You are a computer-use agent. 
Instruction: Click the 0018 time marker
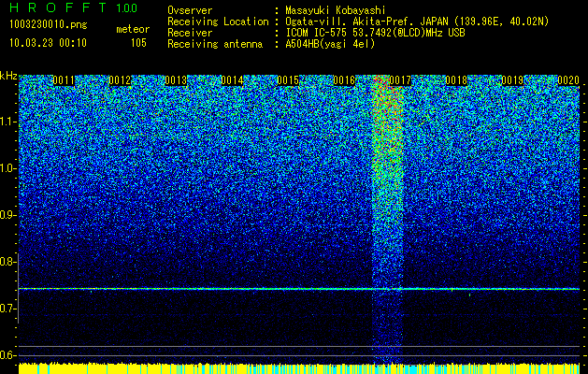click(x=457, y=80)
